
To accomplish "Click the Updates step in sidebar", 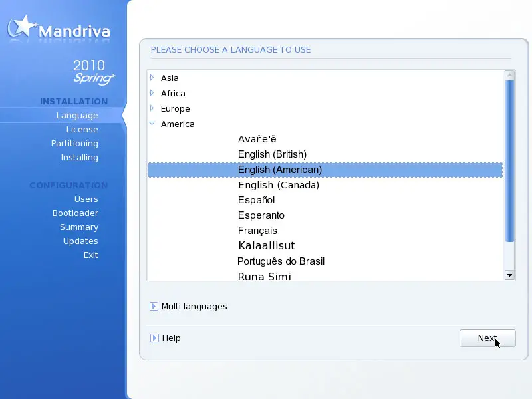I will coord(80,241).
